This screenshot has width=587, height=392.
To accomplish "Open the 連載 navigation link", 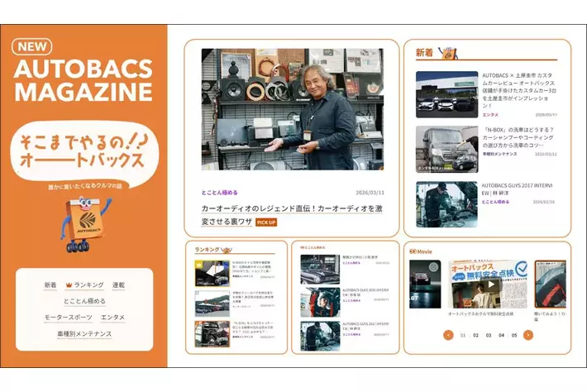I will click(x=117, y=285).
